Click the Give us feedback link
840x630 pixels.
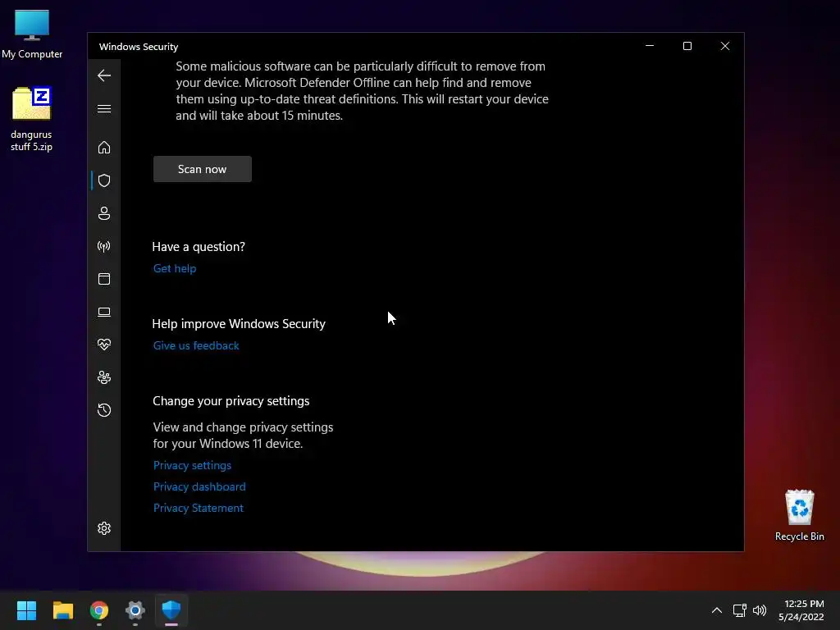tap(196, 345)
